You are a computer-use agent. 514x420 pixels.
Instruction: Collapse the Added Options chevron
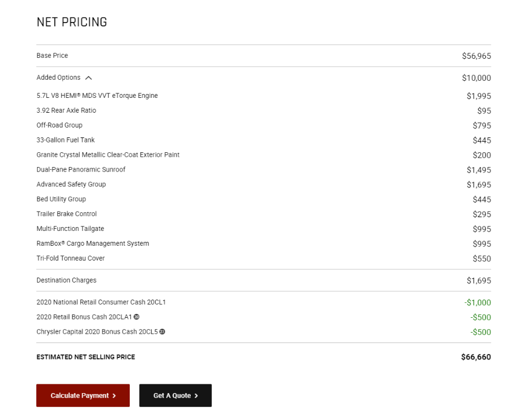89,78
